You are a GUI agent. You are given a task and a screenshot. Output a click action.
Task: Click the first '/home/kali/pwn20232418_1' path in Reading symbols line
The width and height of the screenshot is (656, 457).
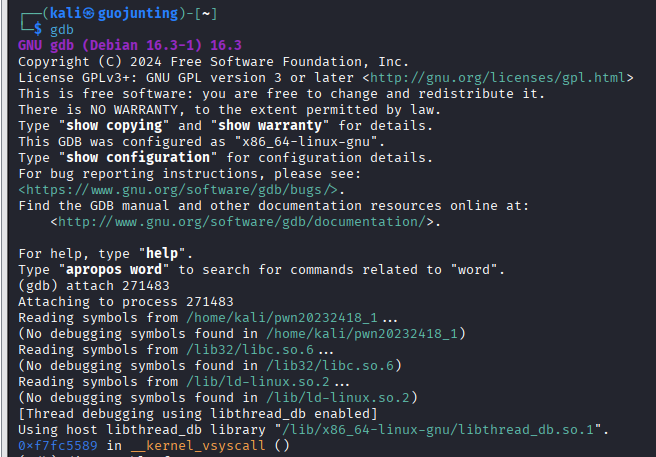tap(282, 318)
